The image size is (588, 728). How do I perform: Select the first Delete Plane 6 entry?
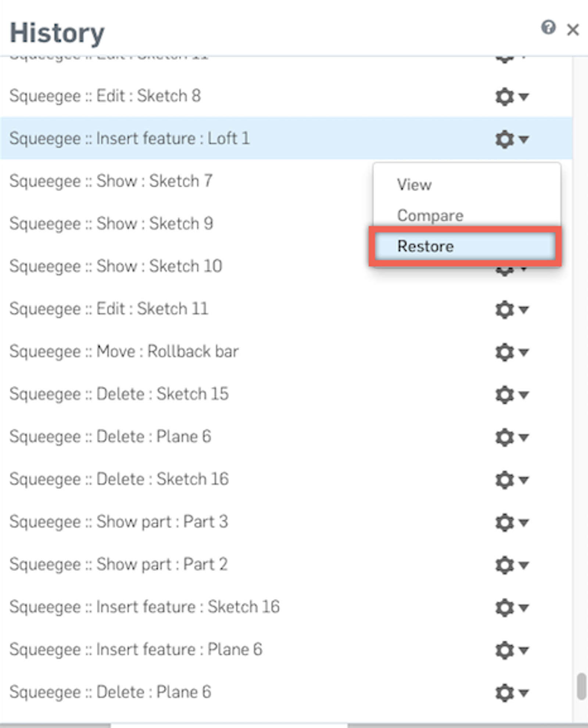tap(110, 437)
